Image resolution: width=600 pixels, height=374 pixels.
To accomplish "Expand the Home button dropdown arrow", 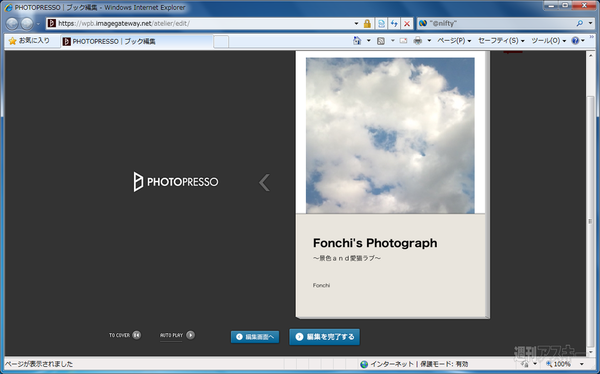I will 368,41.
